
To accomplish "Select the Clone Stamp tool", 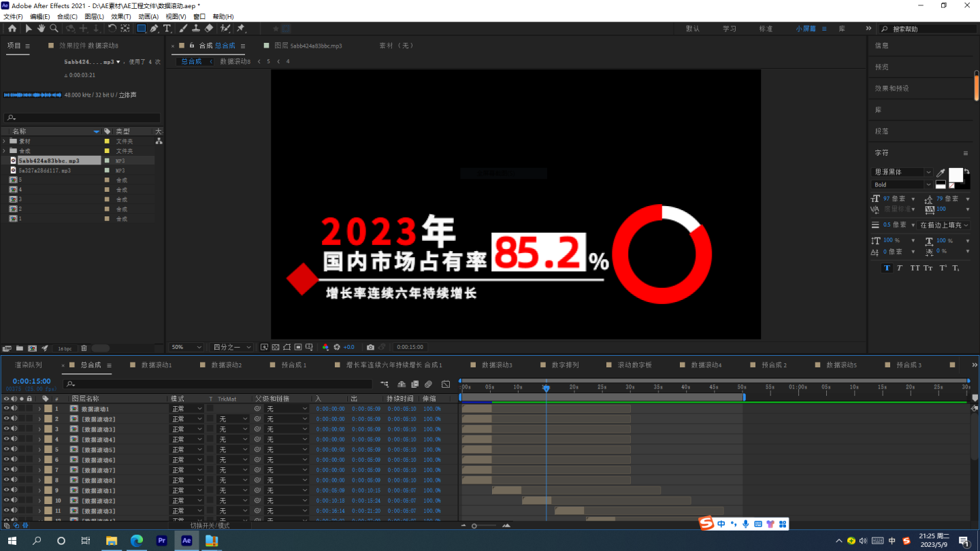I will coord(196,29).
